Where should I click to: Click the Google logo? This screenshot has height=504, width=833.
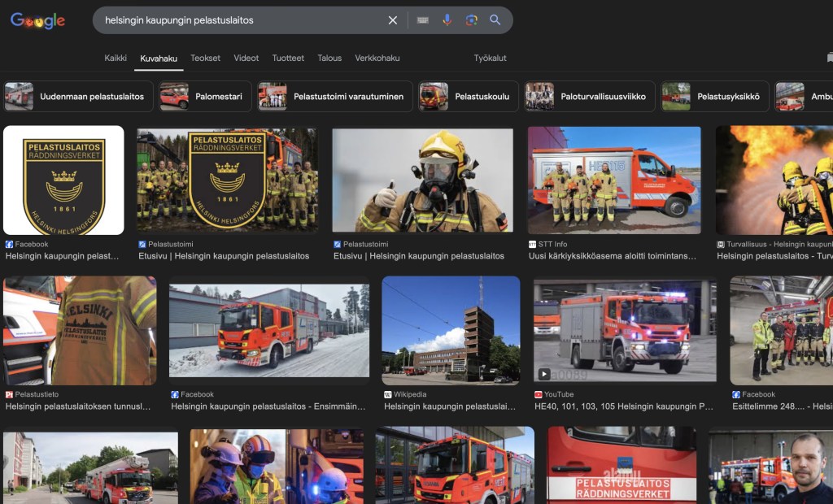click(37, 20)
